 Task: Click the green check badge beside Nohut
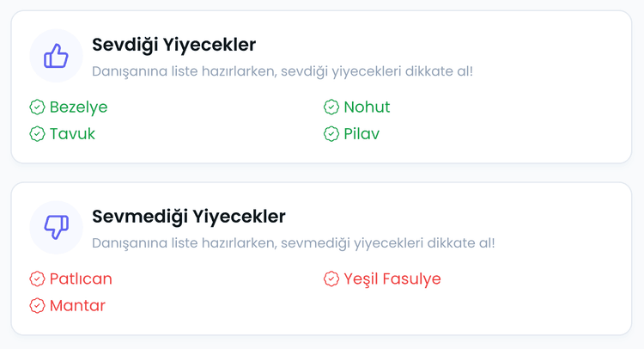click(x=331, y=107)
